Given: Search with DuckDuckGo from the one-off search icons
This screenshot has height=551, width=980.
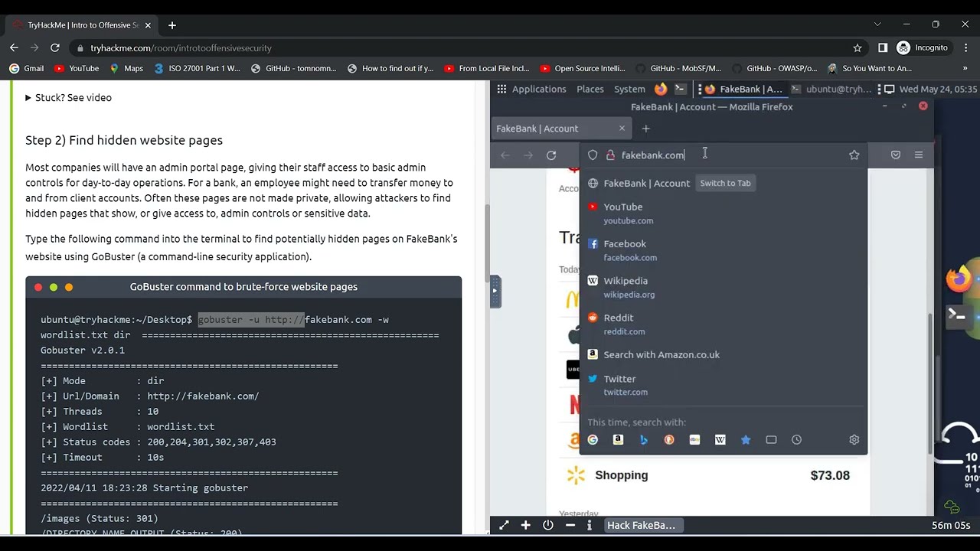Looking at the screenshot, I should pyautogui.click(x=669, y=440).
